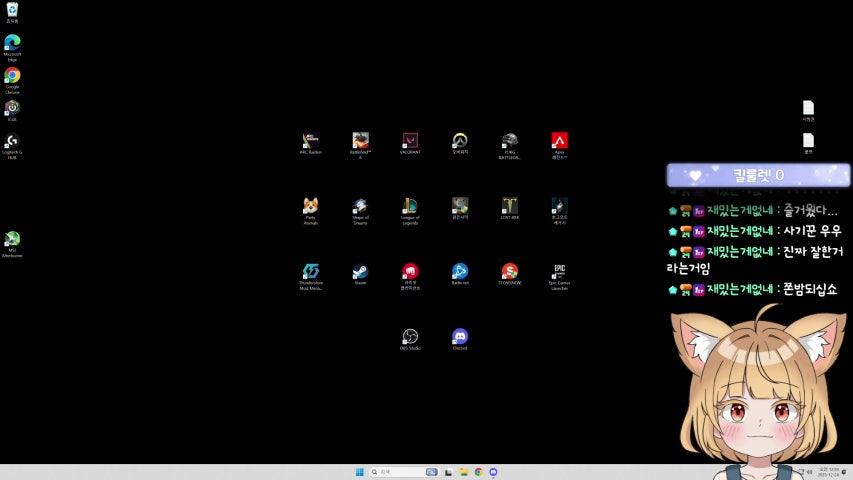Select the lower blank document file icon
This screenshot has height=480, width=853.
(808, 143)
